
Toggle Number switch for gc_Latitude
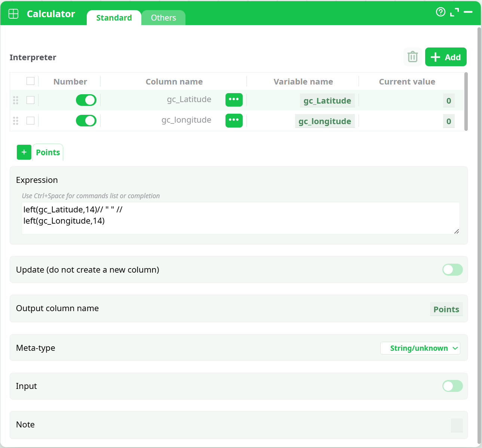pos(86,100)
